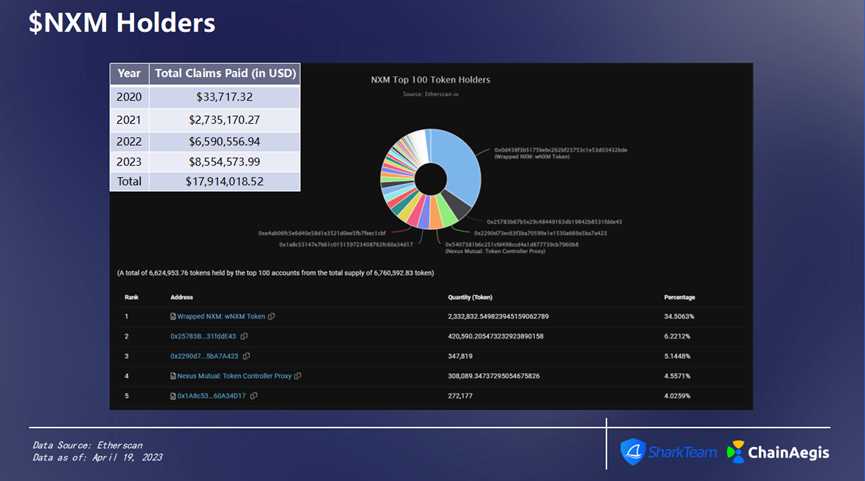Click the ChainAegis logo

[x=778, y=452]
